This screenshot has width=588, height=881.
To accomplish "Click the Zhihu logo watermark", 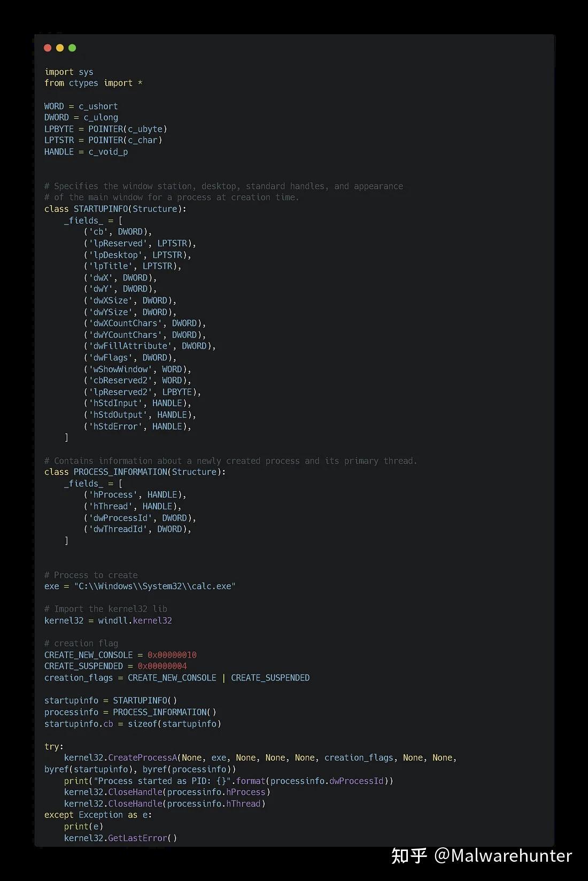I will [409, 856].
